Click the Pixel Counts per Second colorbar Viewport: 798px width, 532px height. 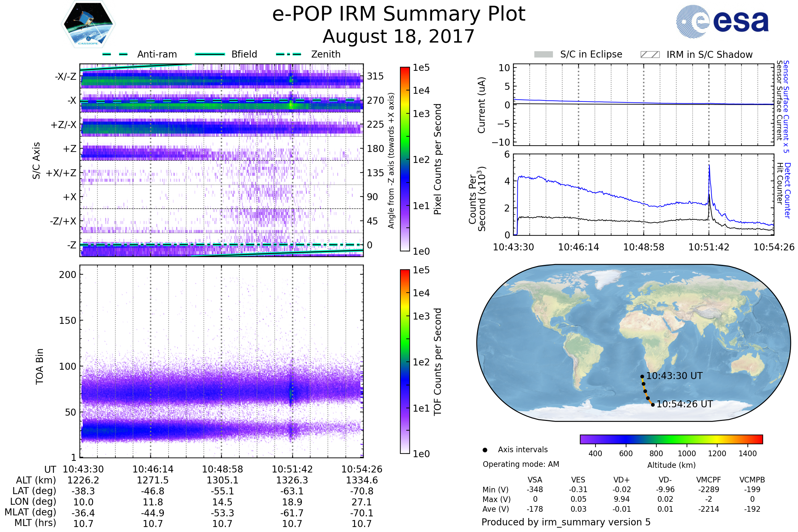pos(405,159)
